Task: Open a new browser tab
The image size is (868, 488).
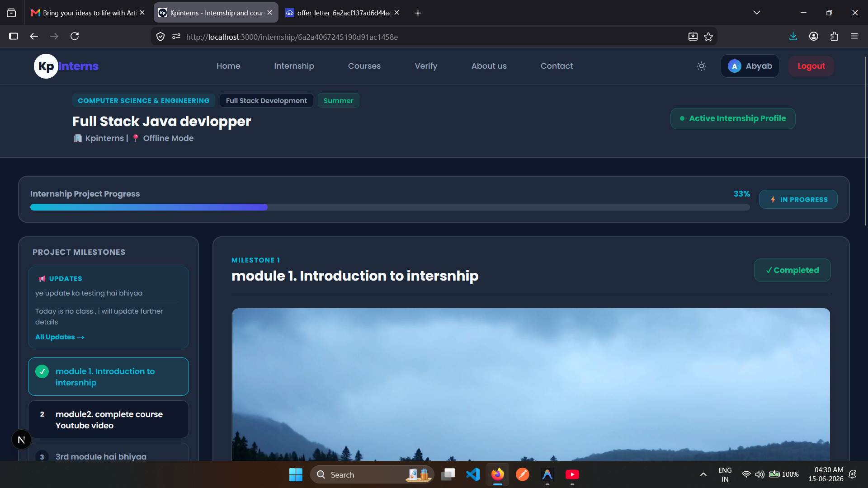Action: [x=418, y=13]
